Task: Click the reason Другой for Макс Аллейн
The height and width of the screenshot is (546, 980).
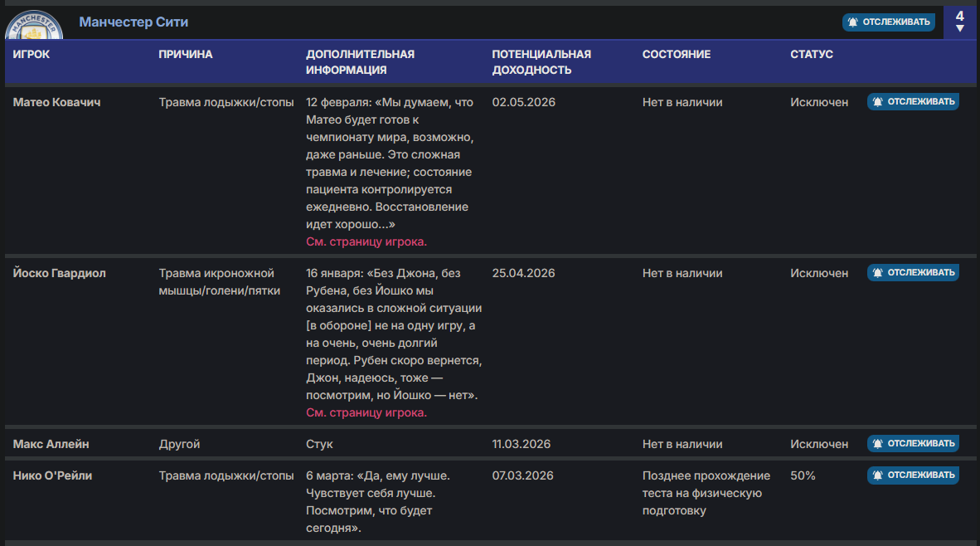Action: tap(179, 444)
